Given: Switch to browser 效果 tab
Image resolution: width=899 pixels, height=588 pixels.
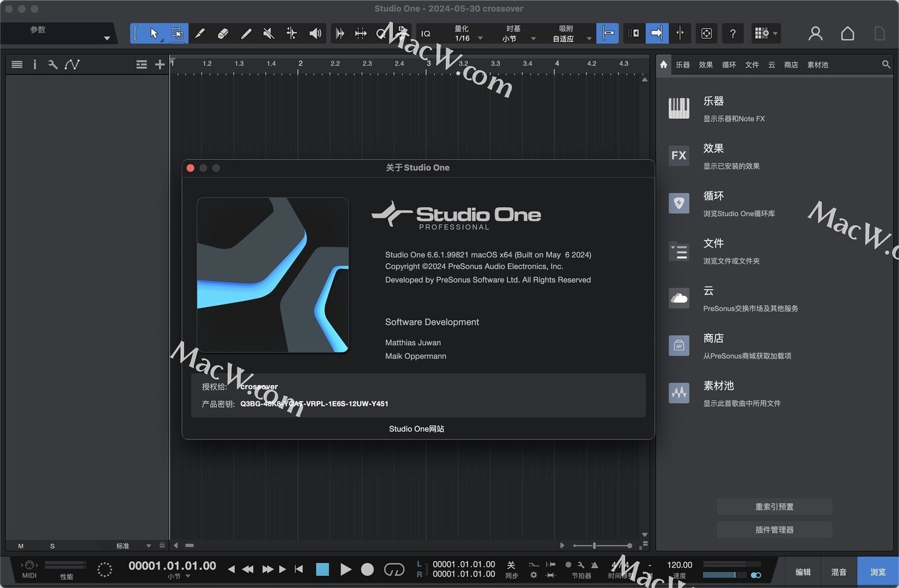Looking at the screenshot, I should tap(705, 65).
